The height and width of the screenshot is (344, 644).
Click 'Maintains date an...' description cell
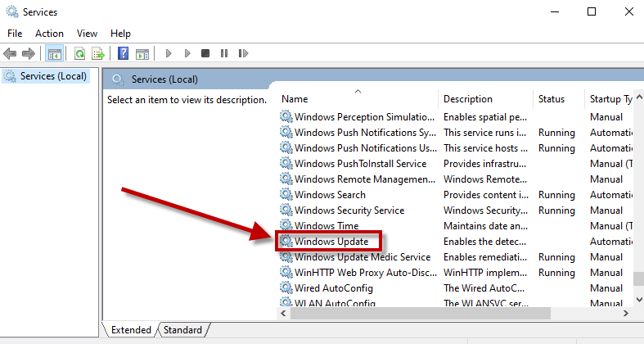[x=485, y=225]
